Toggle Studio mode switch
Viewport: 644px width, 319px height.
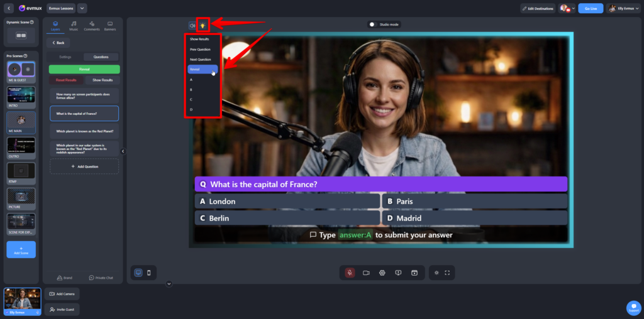click(x=373, y=24)
